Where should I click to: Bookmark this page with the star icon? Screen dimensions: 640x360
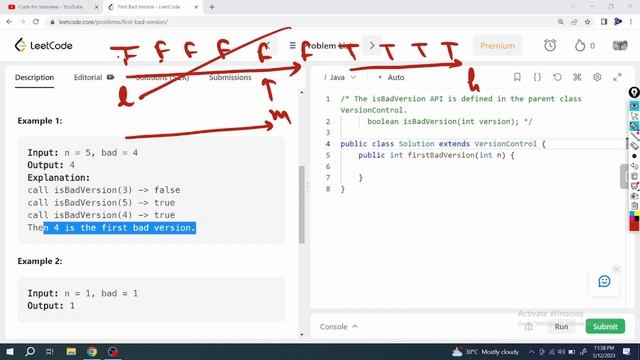pos(587,22)
